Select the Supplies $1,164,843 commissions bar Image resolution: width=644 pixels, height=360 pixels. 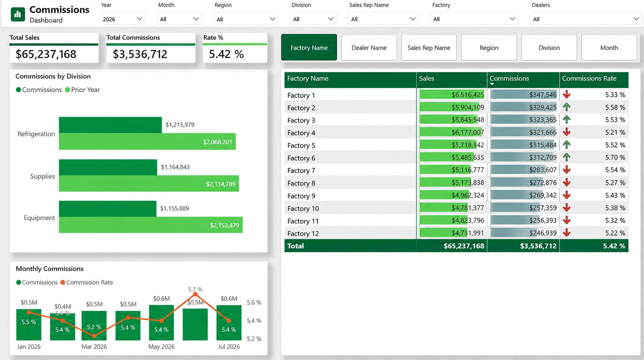pyautogui.click(x=108, y=167)
